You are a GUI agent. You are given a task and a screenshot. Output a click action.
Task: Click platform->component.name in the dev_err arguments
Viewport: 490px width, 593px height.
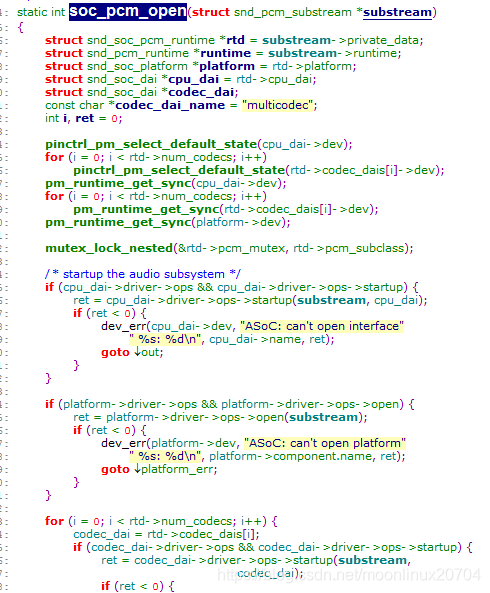(290, 456)
